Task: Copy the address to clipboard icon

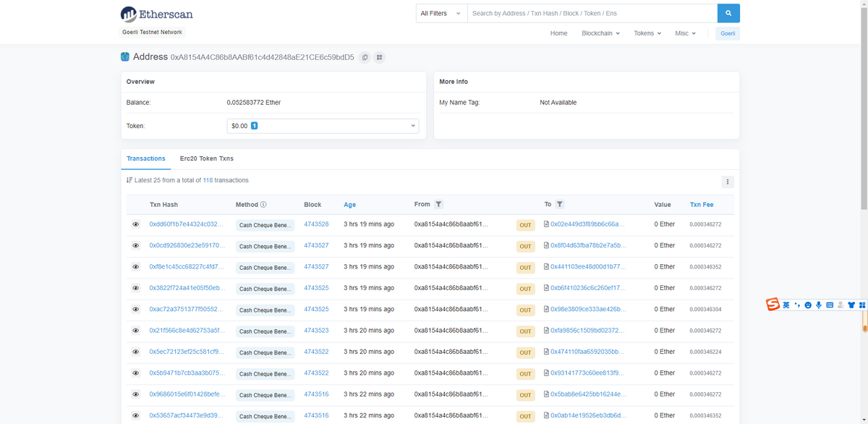Action: coord(365,57)
